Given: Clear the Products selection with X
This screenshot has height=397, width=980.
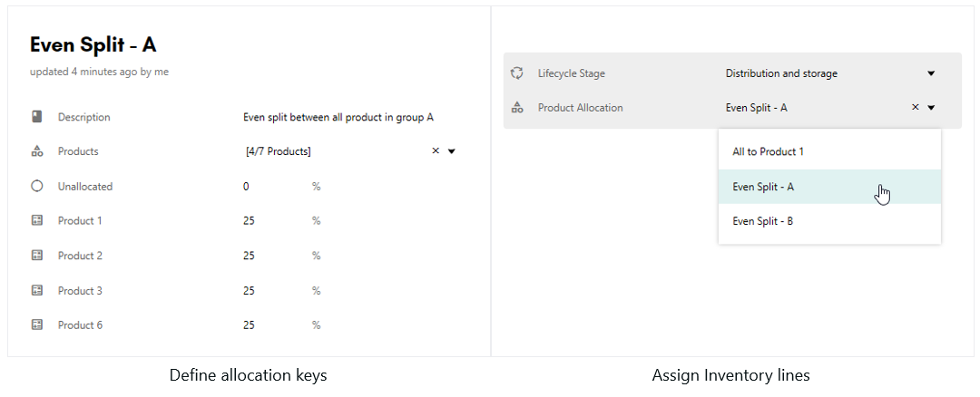Looking at the screenshot, I should [436, 151].
